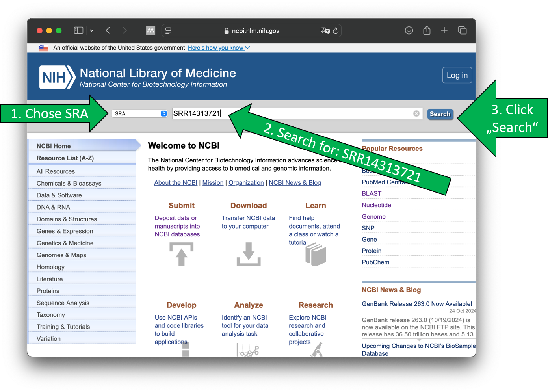This screenshot has height=392, width=548.
Task: Select Data & Software in sidebar
Action: click(x=59, y=195)
